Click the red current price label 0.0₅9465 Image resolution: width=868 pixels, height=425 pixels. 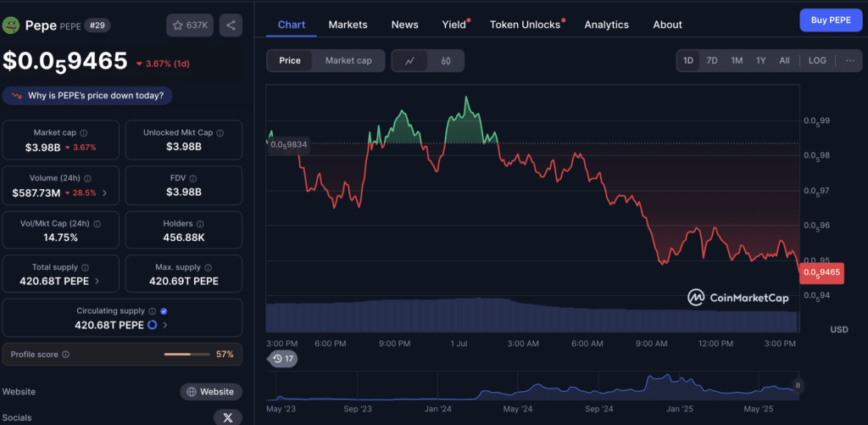click(x=821, y=272)
